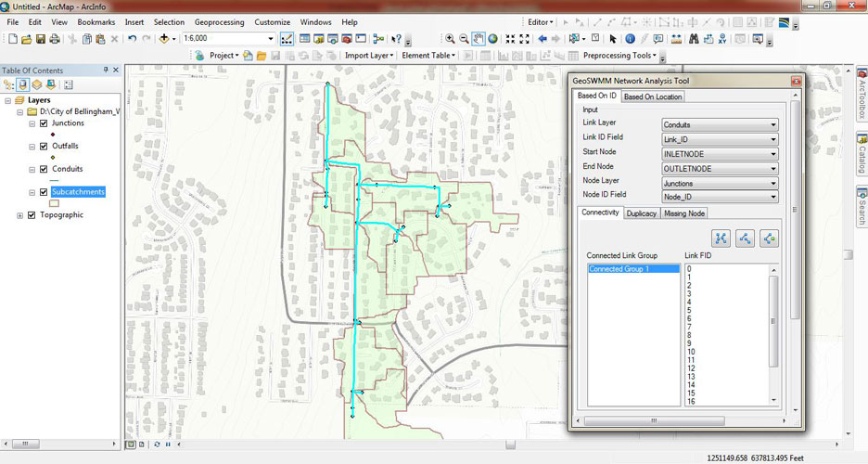Open the Measure tool
868x464 pixels.
click(676, 39)
